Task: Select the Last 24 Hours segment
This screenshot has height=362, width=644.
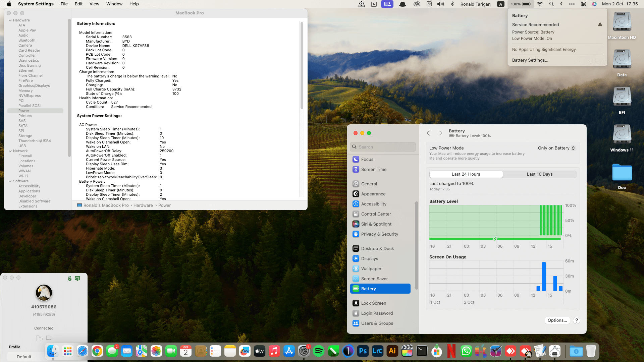Action: pyautogui.click(x=466, y=174)
